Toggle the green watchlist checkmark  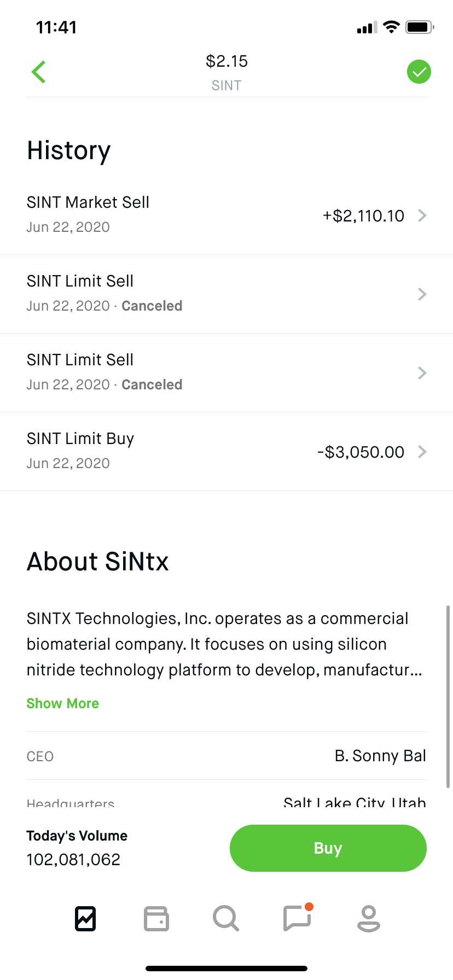(419, 72)
